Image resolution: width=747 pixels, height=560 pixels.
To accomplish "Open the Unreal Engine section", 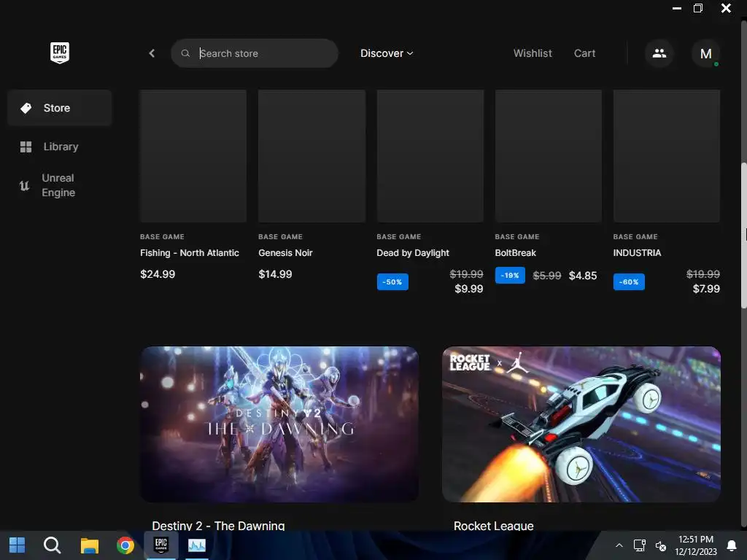I will pyautogui.click(x=60, y=185).
